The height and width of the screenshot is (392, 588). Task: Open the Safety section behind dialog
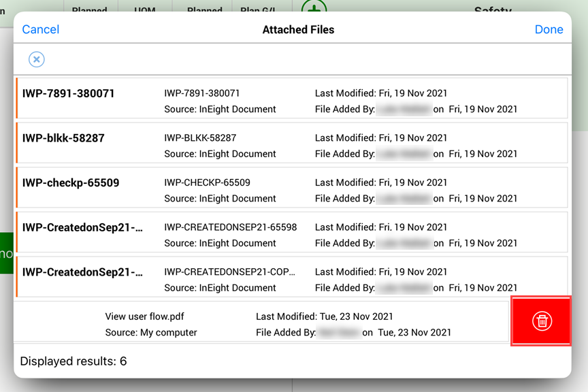pos(493,10)
